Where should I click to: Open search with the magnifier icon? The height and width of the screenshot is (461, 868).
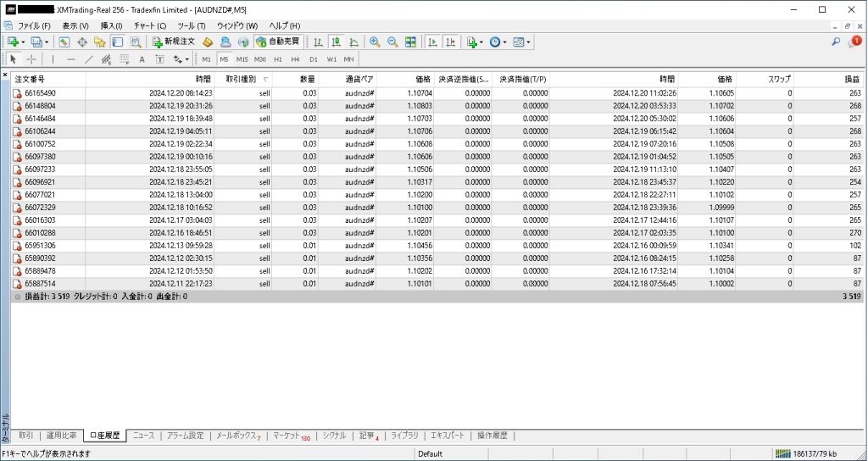point(836,42)
